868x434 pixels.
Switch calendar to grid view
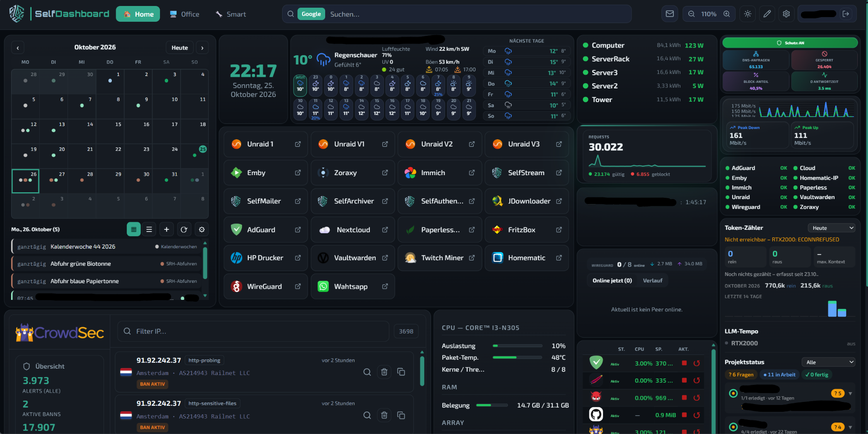[x=134, y=229]
